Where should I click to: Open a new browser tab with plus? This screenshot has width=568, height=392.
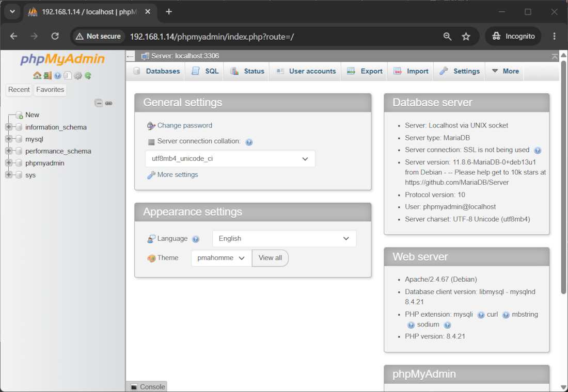(x=169, y=11)
